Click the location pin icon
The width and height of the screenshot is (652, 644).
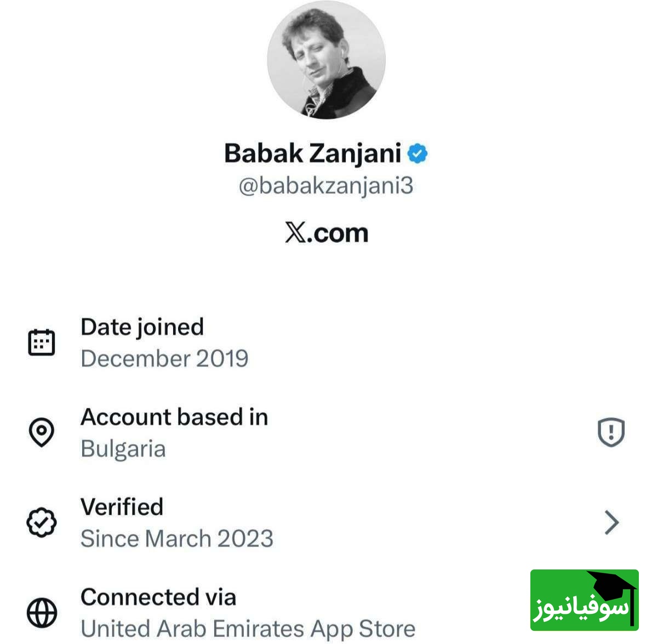[42, 432]
